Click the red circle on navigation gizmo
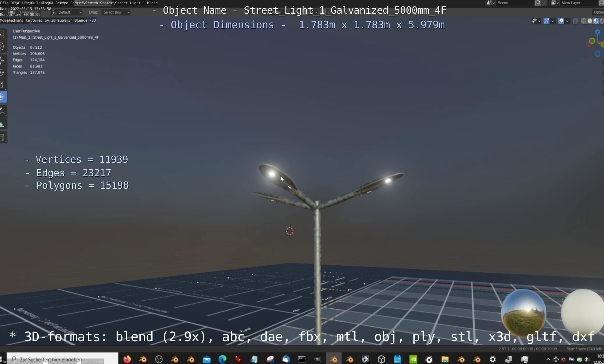 click(589, 44)
